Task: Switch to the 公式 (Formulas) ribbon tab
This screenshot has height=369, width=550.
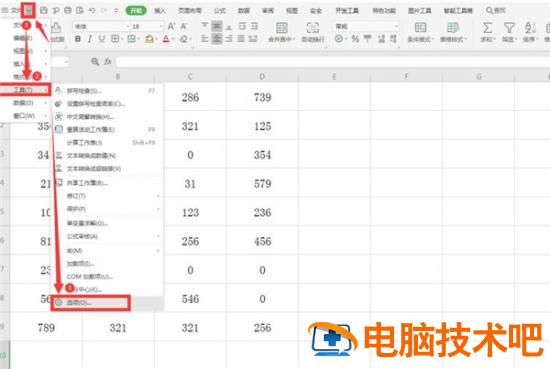Action: pos(220,11)
